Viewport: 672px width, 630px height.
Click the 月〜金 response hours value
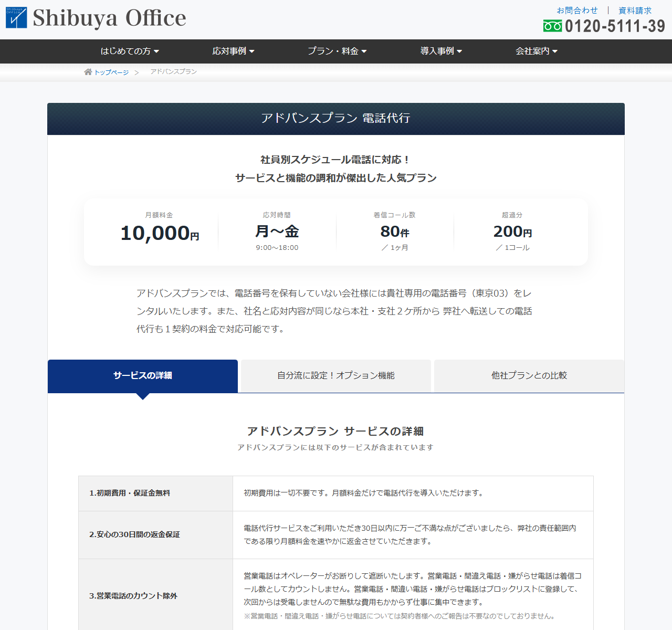pos(277,232)
